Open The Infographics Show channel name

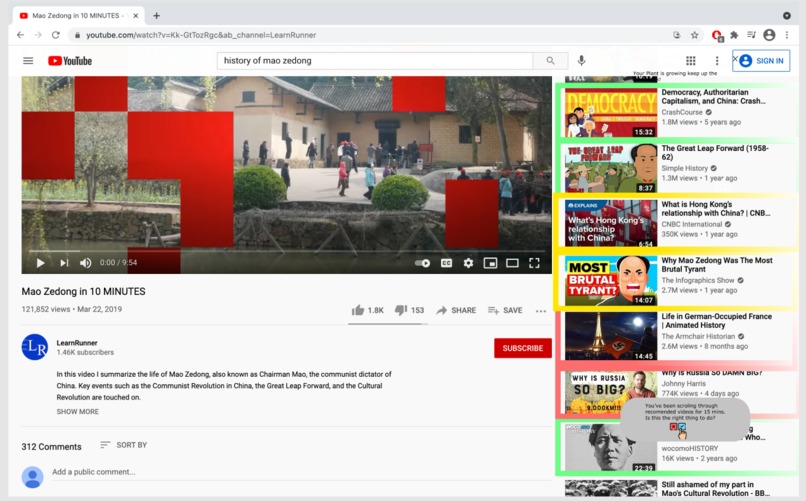coord(698,280)
